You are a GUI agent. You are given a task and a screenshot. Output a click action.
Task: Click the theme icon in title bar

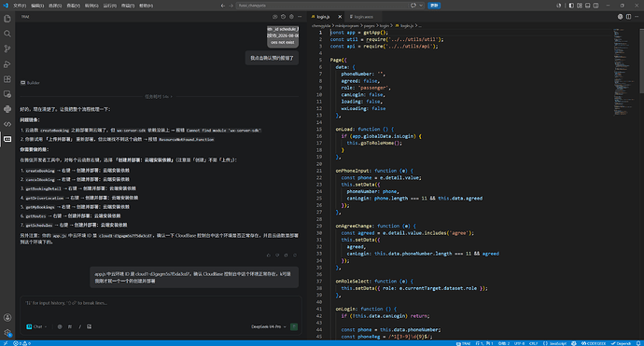(x=559, y=6)
